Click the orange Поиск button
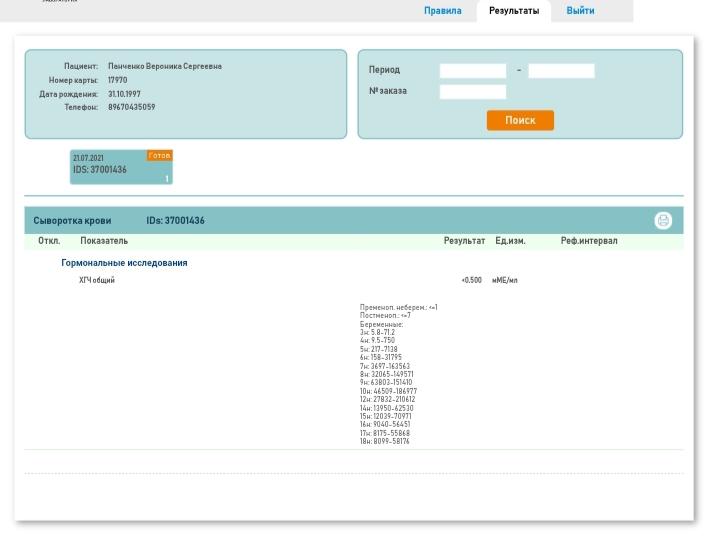The height and width of the screenshot is (539, 719). 520,120
